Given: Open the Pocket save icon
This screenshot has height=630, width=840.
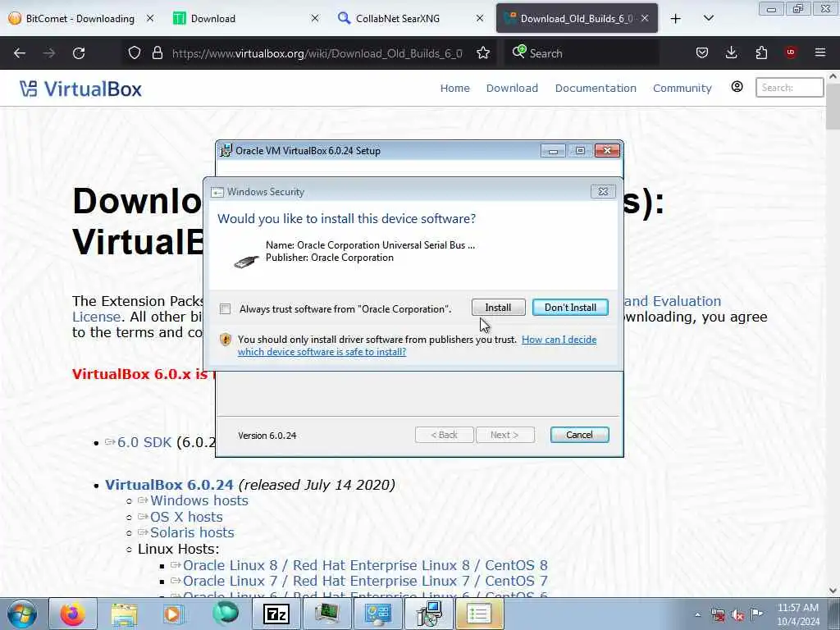Looking at the screenshot, I should (702, 53).
